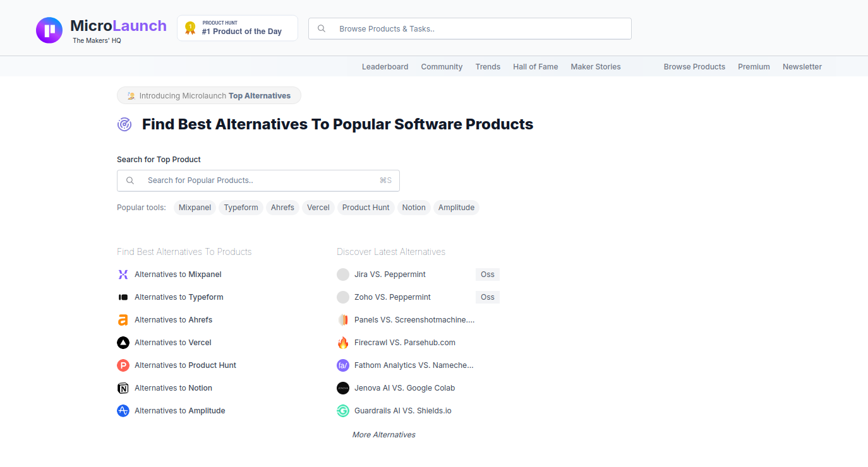
Task: Focus the Search for Popular Products field
Action: [258, 180]
